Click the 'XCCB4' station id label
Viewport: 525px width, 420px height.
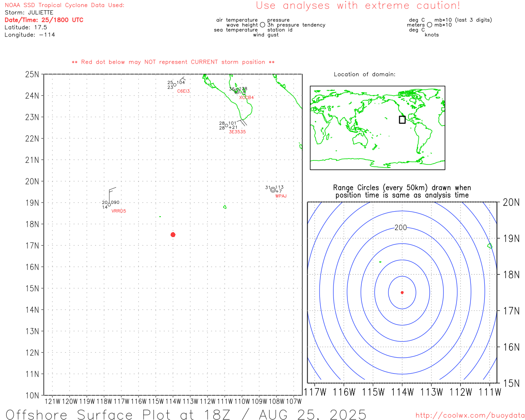click(247, 98)
